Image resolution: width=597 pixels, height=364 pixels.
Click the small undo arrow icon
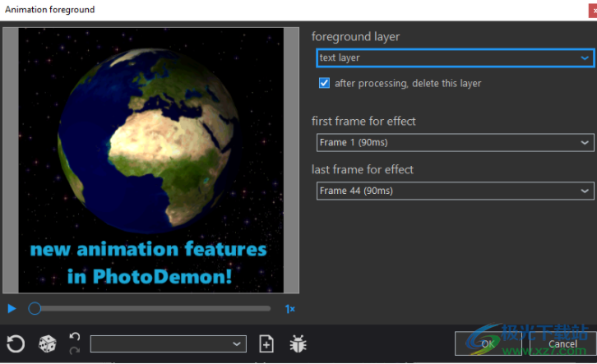click(x=75, y=337)
